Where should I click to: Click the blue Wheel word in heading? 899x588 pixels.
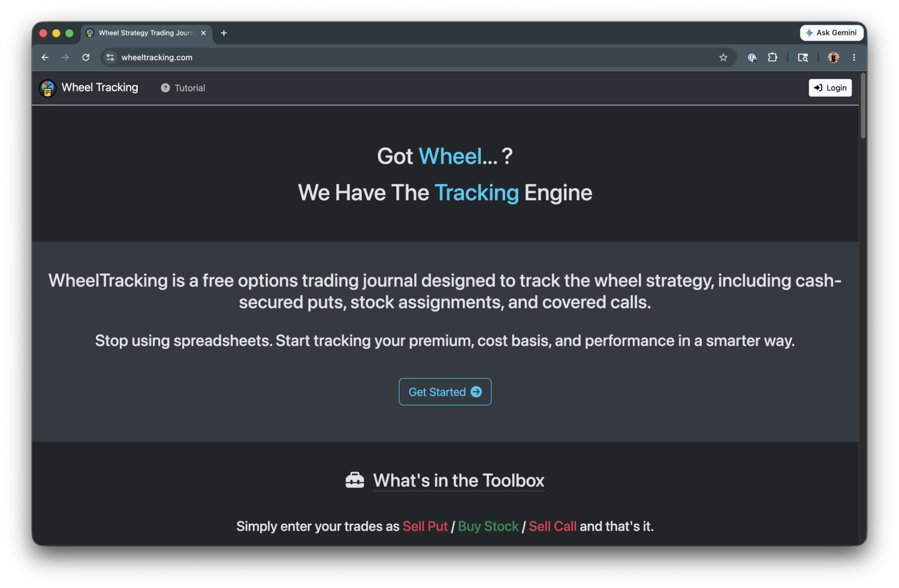pyautogui.click(x=450, y=156)
